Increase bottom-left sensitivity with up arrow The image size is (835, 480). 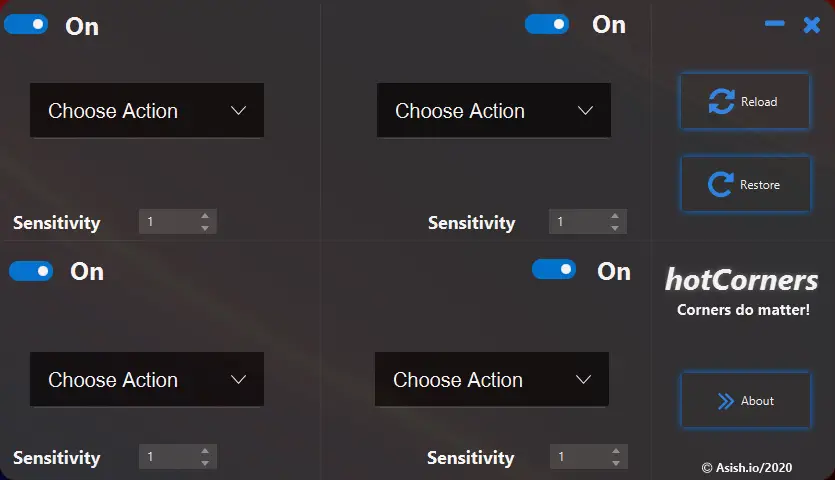(x=205, y=452)
